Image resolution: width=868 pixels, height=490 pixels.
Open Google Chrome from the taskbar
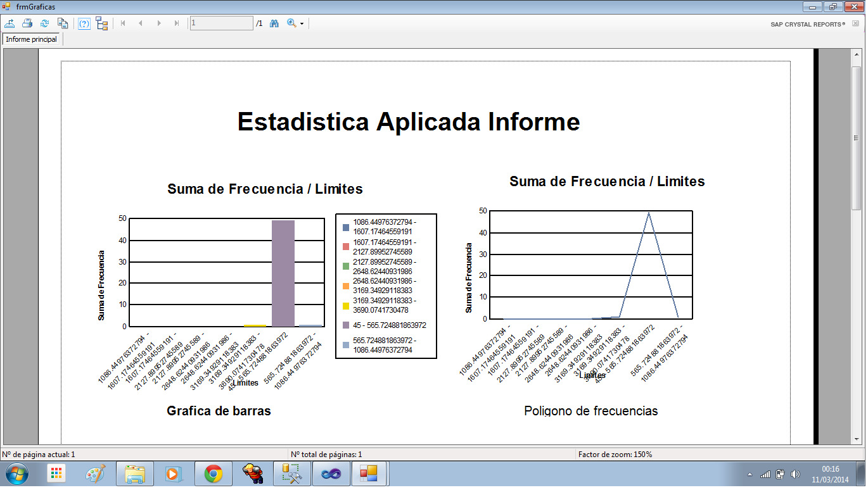213,474
